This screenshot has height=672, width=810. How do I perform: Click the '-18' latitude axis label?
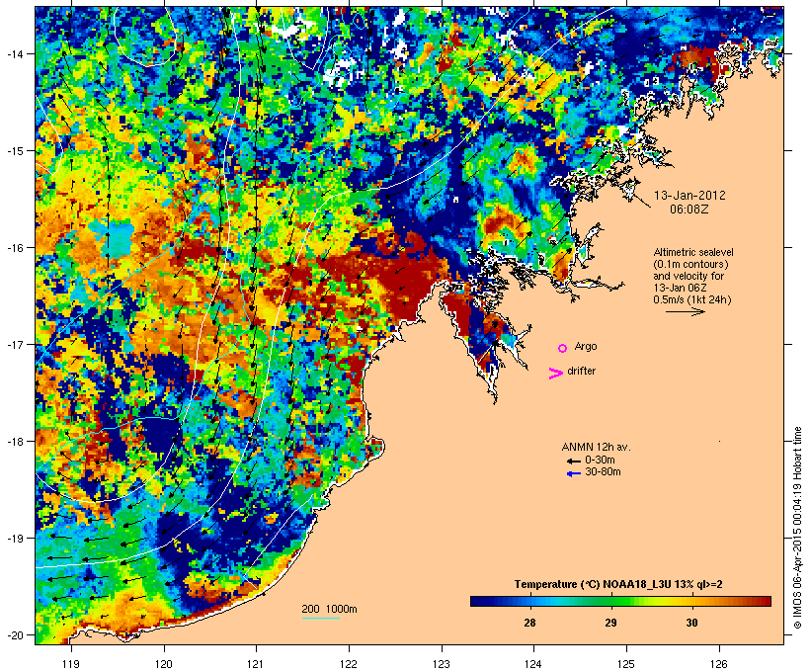click(x=15, y=442)
